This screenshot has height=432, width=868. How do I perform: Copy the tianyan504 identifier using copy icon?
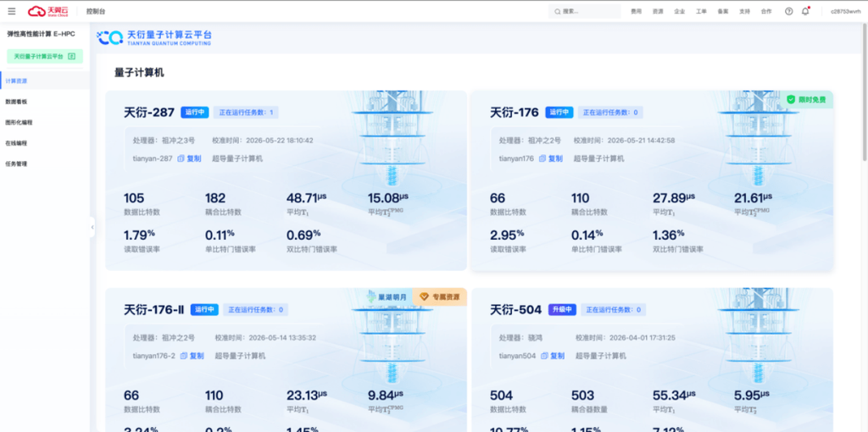(x=545, y=357)
